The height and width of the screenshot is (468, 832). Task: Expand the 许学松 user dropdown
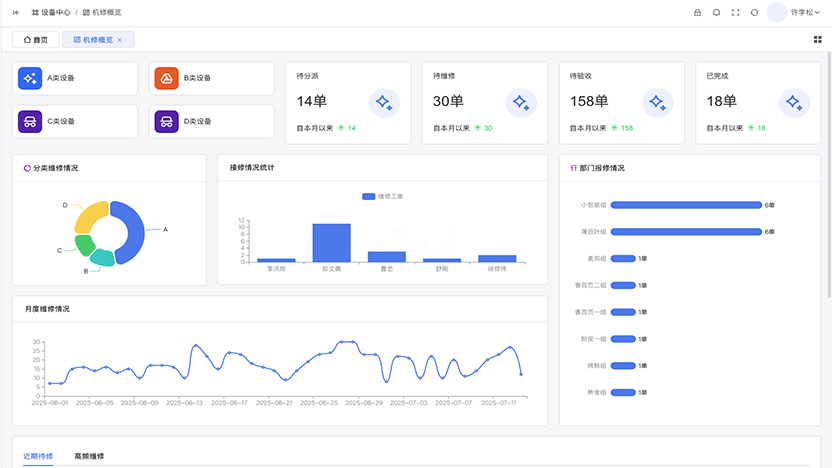794,12
